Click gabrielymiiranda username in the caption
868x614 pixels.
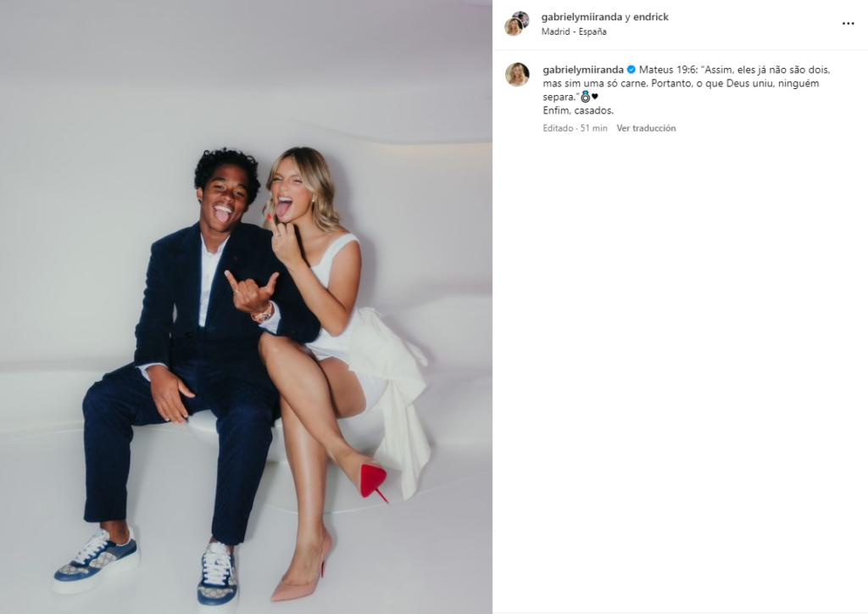(583, 70)
